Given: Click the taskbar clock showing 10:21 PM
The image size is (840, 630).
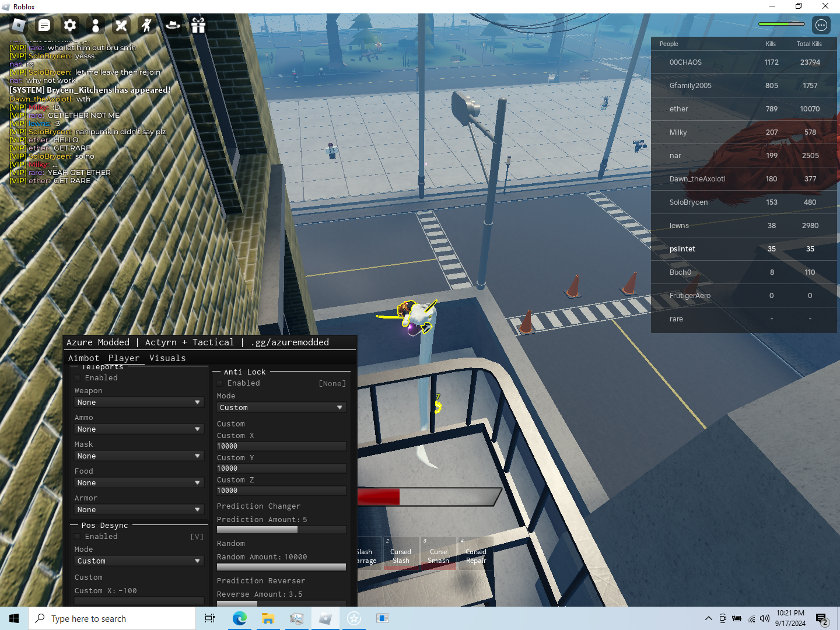Looking at the screenshot, I should point(790,618).
